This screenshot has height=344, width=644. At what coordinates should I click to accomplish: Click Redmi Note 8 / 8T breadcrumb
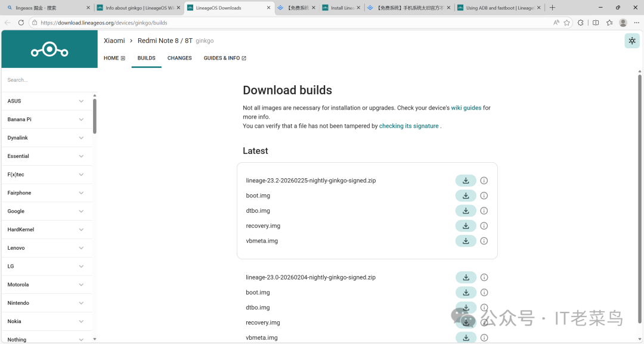(x=165, y=41)
